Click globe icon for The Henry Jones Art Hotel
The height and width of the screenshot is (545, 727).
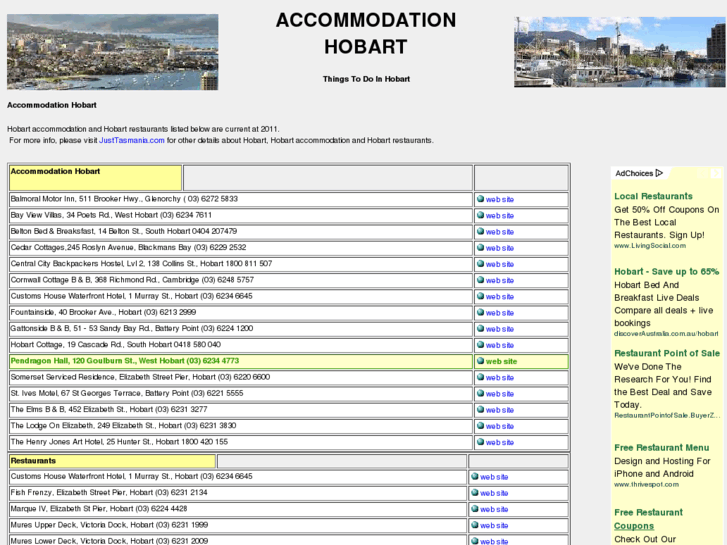(x=480, y=442)
